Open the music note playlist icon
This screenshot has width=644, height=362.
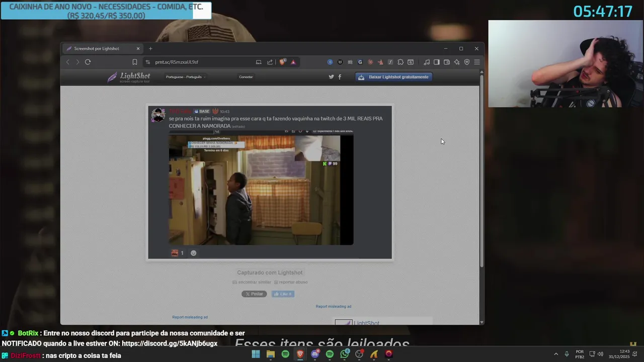pos(427,62)
